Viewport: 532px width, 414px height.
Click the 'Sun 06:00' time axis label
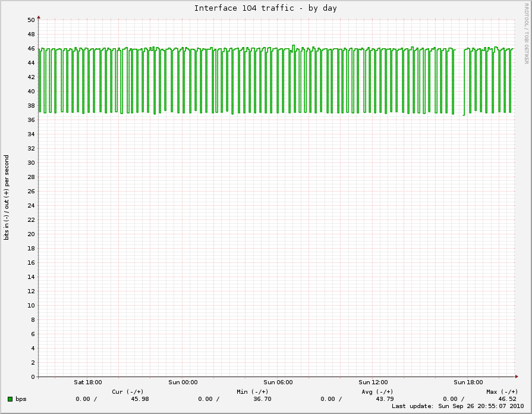coord(278,382)
